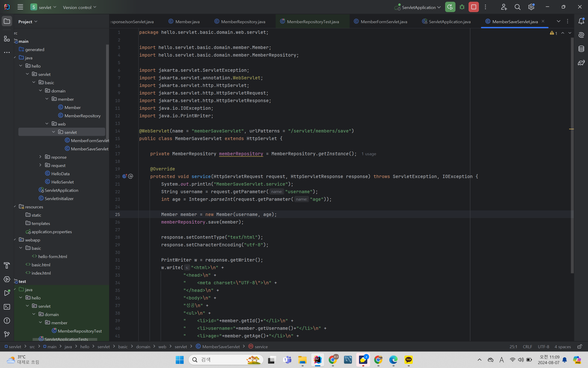Screen dimensions: 588x368
Task: Open KakaoTalk from the taskbar
Action: 408,360
